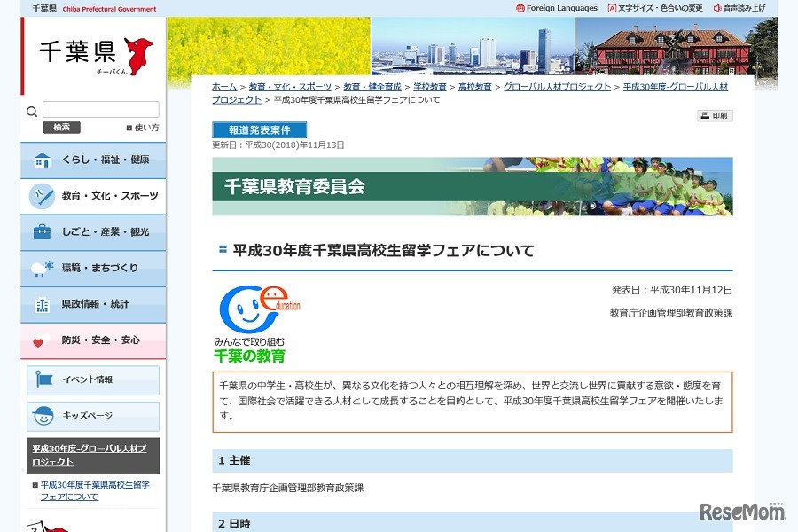
Task: Navigate to ホーム via breadcrumb link
Action: point(225,87)
